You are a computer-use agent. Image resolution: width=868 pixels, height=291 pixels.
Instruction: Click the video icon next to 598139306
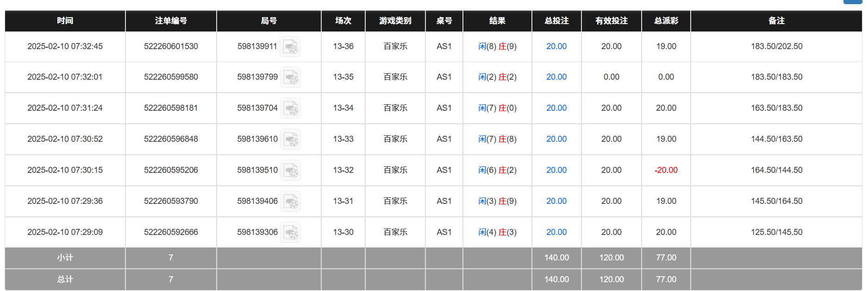[290, 232]
